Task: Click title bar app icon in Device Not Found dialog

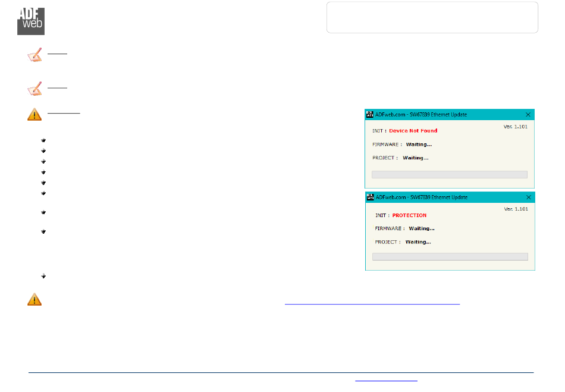Action: tap(369, 114)
